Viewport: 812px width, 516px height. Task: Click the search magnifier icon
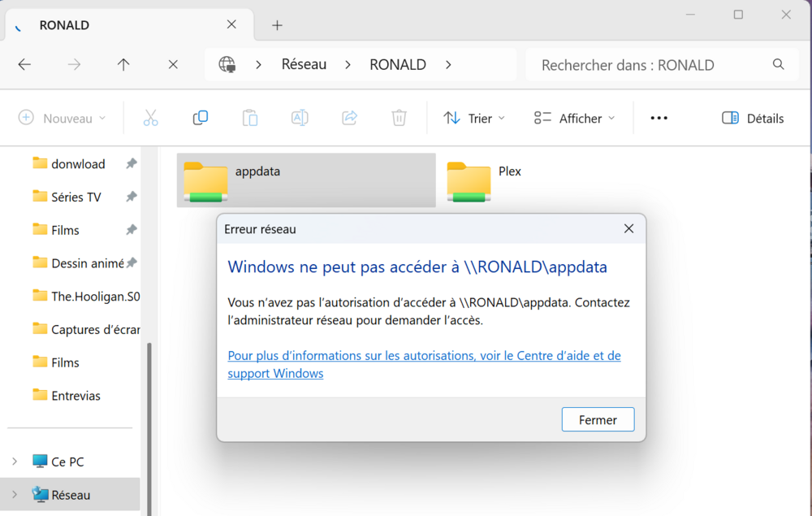[x=779, y=64]
